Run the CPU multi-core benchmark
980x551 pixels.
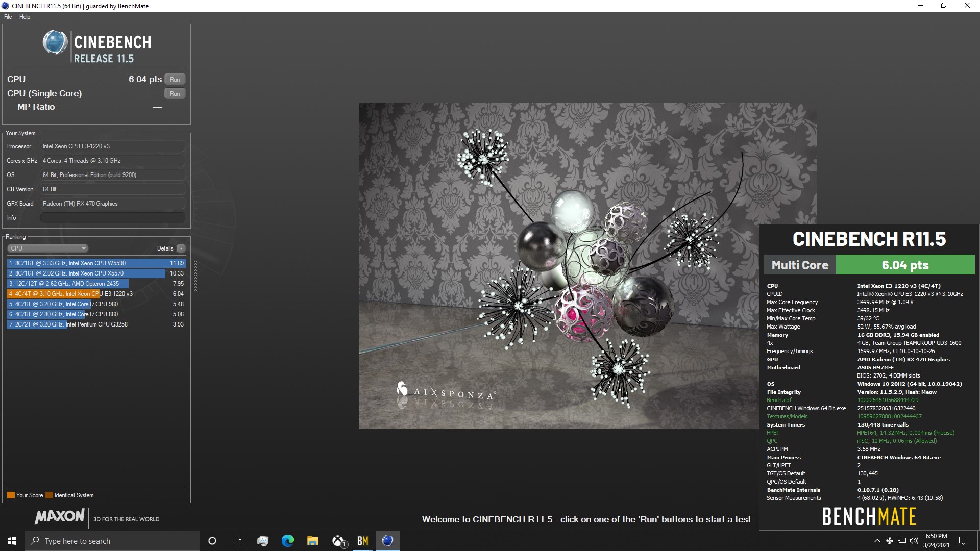(x=175, y=80)
